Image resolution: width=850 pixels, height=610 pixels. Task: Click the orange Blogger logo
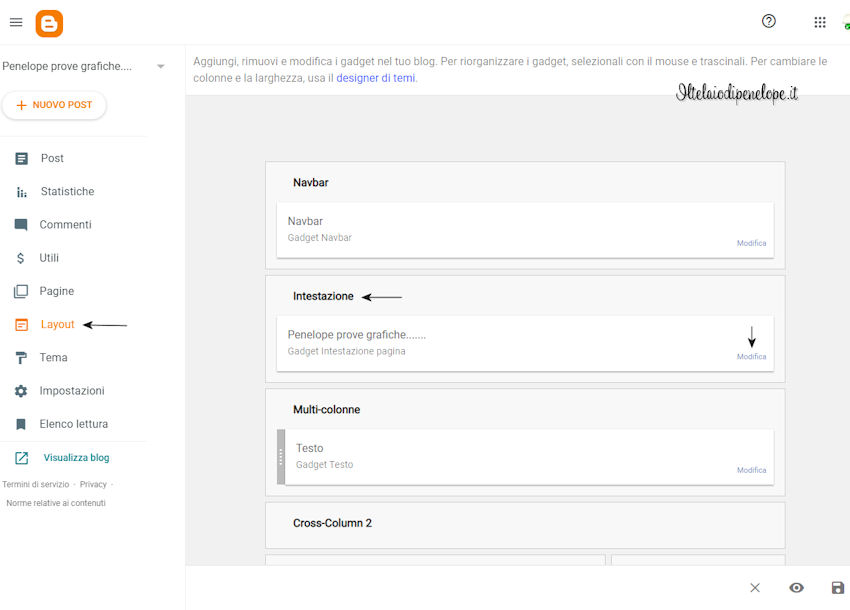click(x=49, y=24)
